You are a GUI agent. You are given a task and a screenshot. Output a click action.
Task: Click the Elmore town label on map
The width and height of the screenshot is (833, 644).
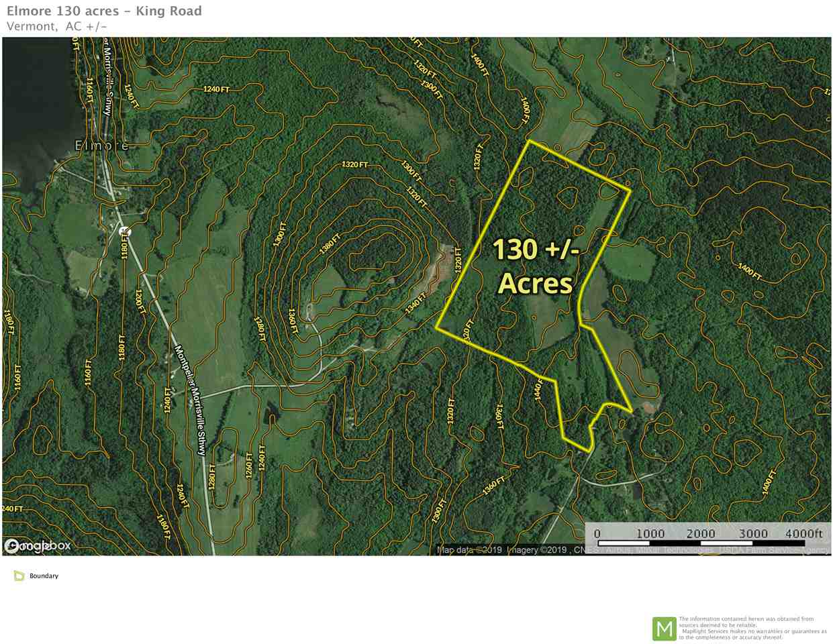101,145
